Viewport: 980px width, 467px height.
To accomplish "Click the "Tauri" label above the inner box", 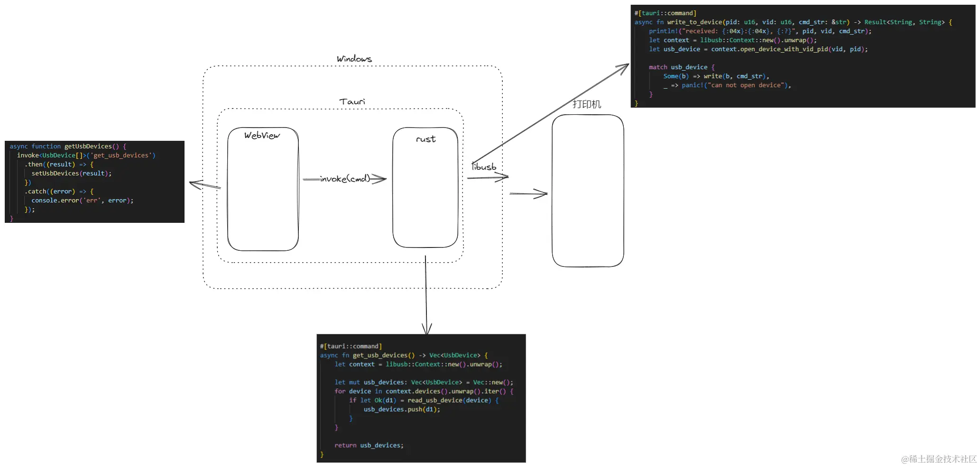I will point(352,101).
